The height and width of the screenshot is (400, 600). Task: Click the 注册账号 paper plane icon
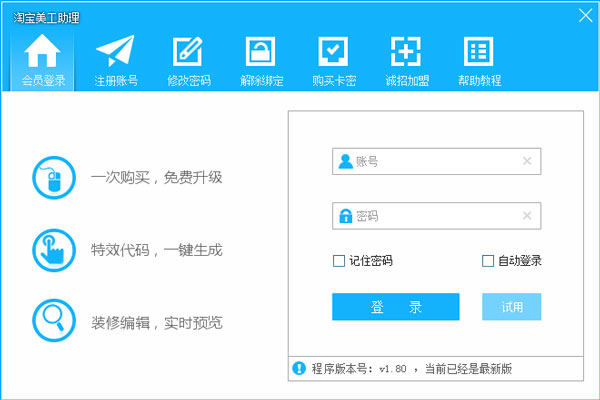pos(116,51)
